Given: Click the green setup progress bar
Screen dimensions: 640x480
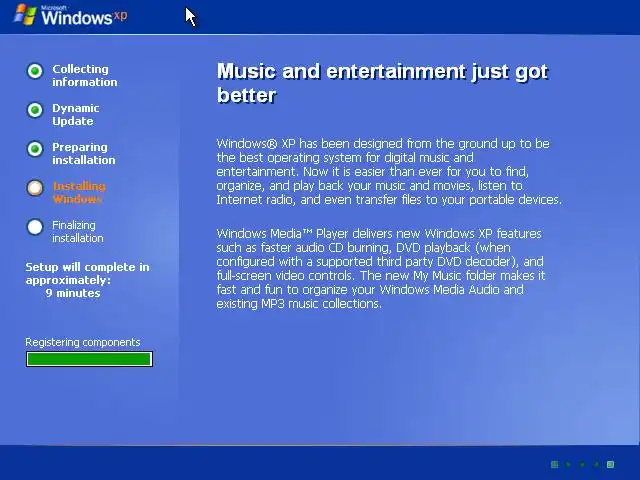Looking at the screenshot, I should click(x=89, y=359).
